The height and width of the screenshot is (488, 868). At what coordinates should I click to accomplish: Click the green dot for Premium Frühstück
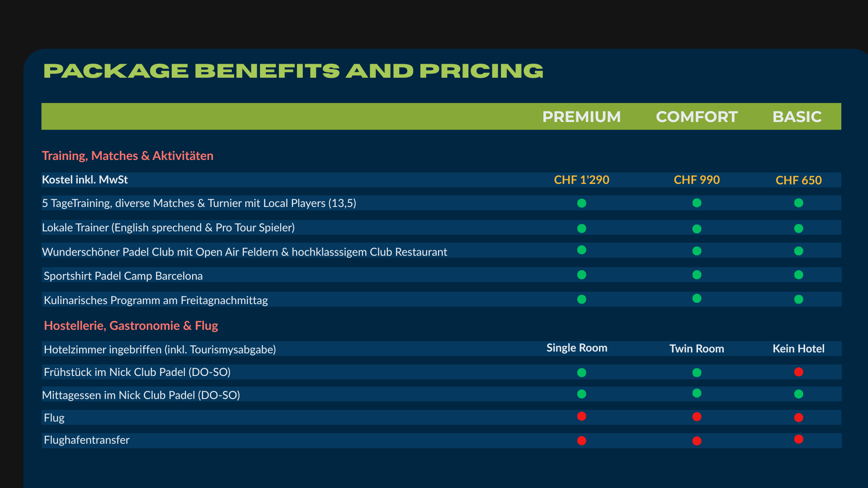582,373
